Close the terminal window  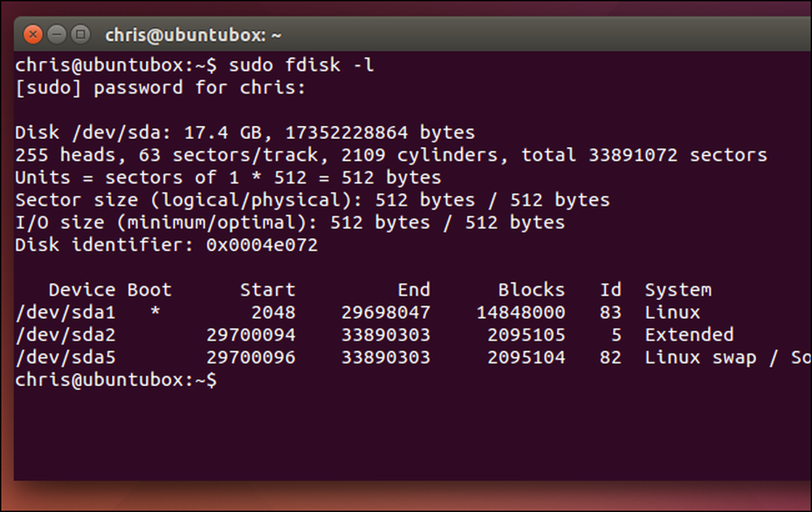point(33,35)
